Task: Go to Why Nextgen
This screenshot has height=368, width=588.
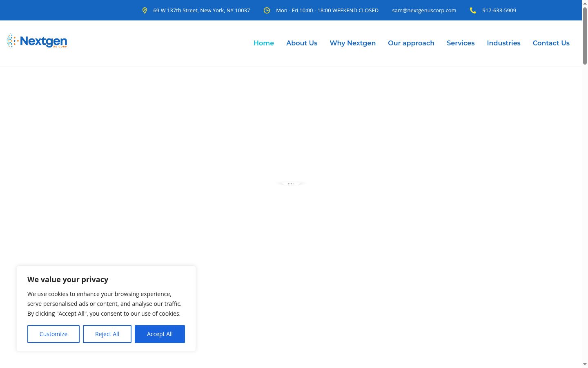Action: click(353, 43)
